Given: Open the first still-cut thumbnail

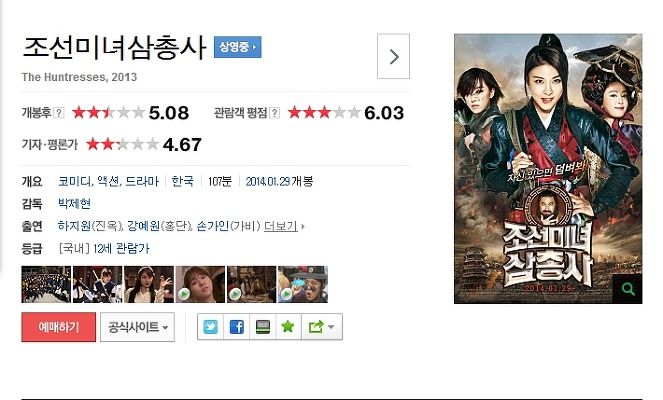Looking at the screenshot, I should [46, 284].
